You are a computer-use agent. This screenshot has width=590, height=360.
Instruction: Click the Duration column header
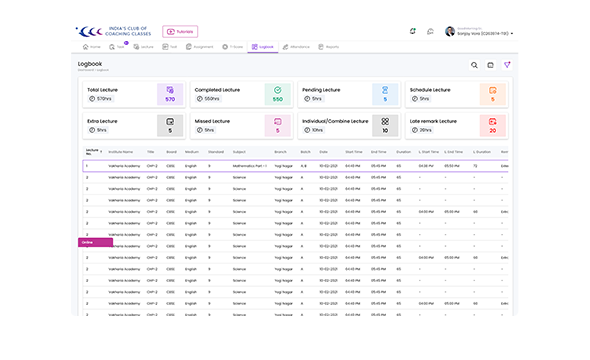[403, 152]
